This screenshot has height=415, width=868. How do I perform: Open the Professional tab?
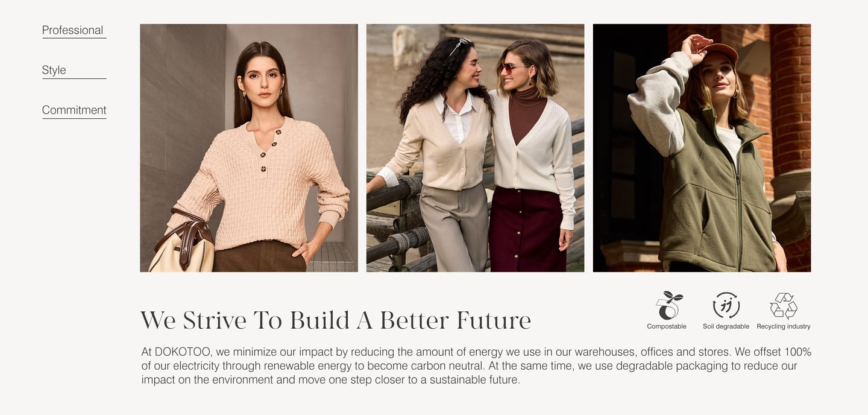72,30
